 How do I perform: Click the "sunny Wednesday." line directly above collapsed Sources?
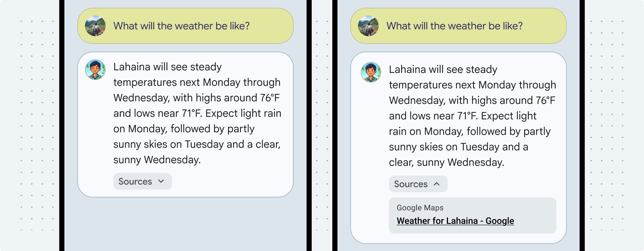coord(157,160)
